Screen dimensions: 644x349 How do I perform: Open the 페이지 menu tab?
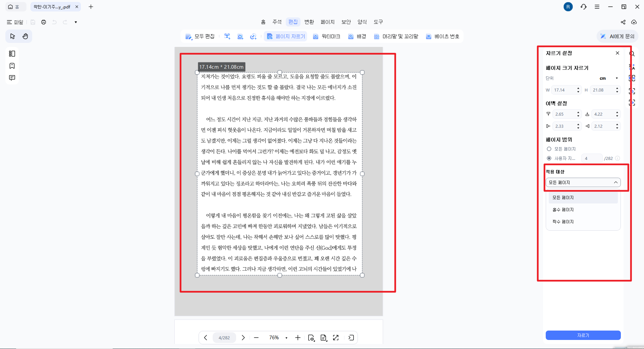[x=328, y=22]
